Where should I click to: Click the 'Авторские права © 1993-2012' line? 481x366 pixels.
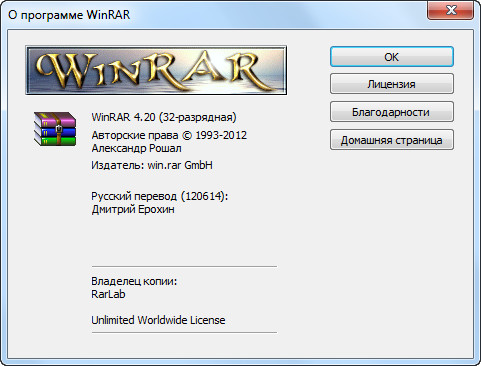(x=169, y=135)
